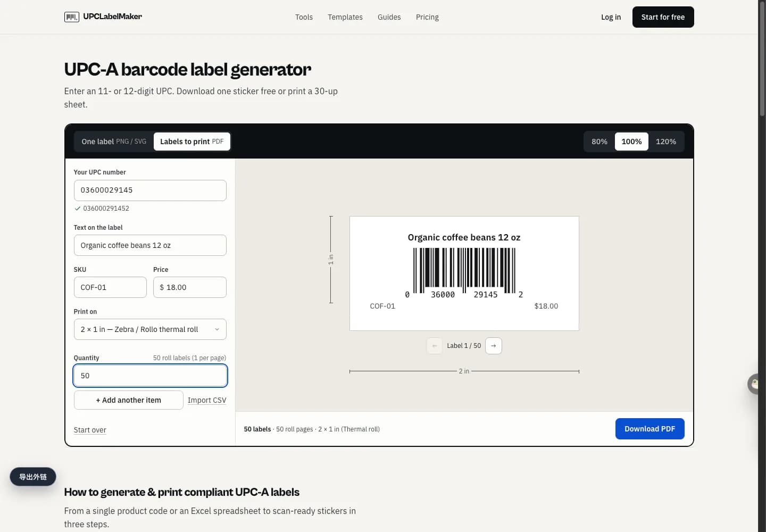Click UPC-A barcode label generator heading
Viewport: 766px width, 532px height.
[187, 70]
